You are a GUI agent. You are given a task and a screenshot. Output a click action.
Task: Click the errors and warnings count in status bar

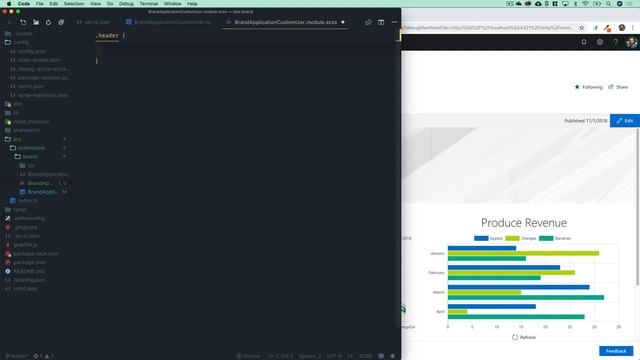tap(44, 356)
